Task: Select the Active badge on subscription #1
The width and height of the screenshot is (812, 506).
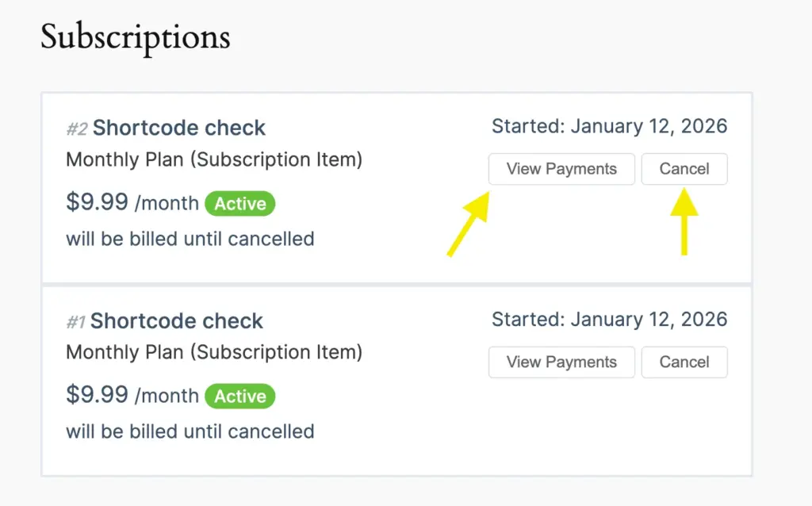Action: (239, 397)
